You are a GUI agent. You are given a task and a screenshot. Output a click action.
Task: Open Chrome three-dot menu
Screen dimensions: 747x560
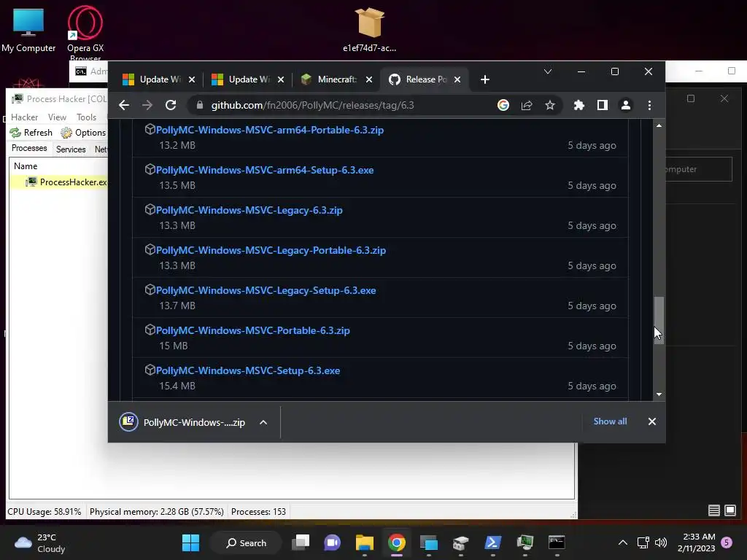tap(649, 105)
